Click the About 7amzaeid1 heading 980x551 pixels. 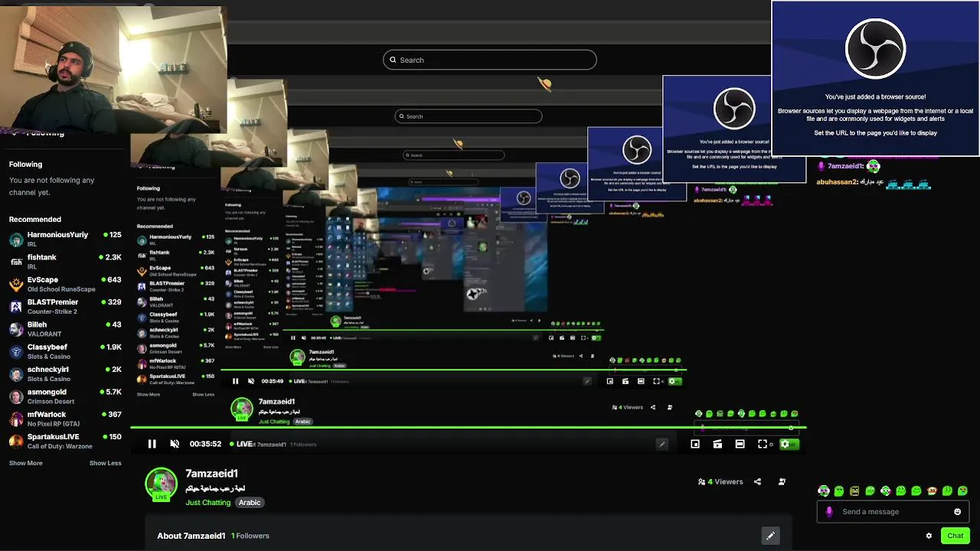(191, 536)
